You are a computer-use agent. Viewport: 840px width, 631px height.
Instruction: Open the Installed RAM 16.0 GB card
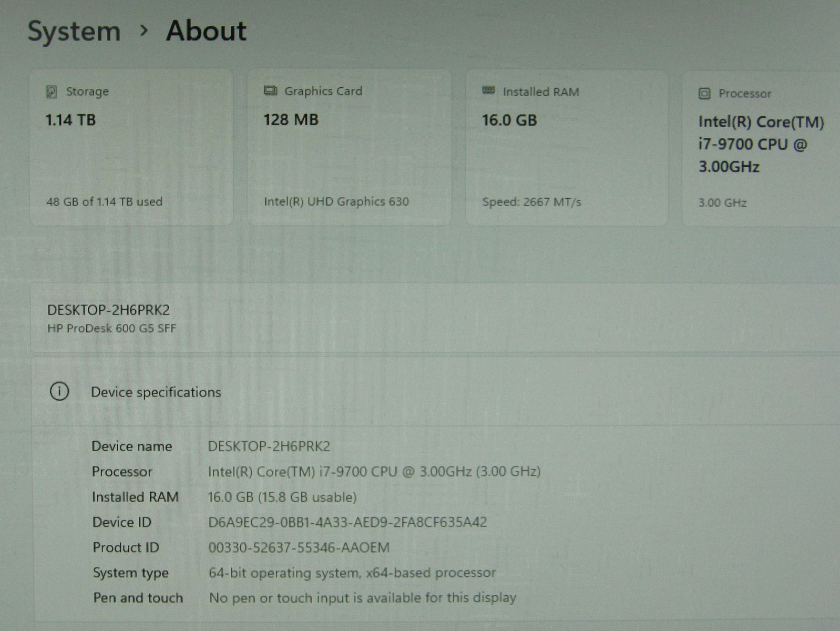[x=567, y=147]
